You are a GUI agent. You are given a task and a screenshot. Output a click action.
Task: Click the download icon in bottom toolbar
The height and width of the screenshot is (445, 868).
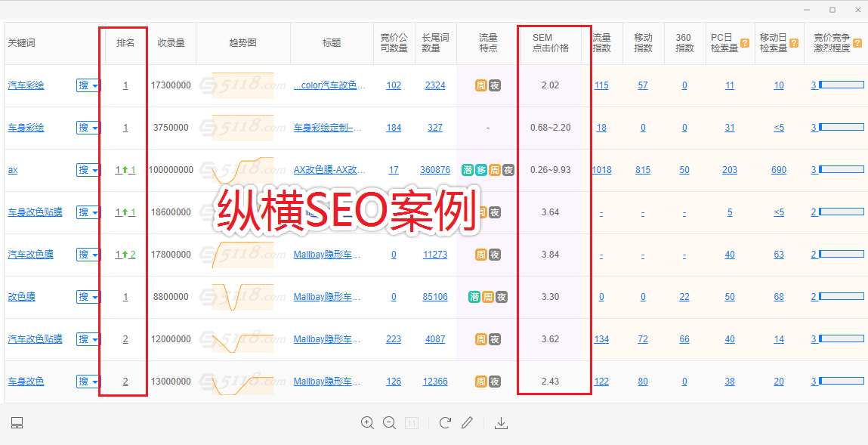[x=501, y=422]
